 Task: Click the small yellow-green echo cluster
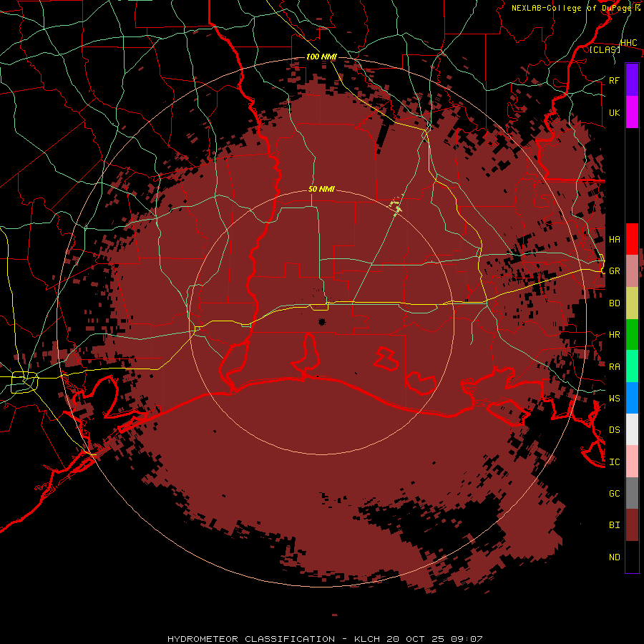pyautogui.click(x=396, y=207)
